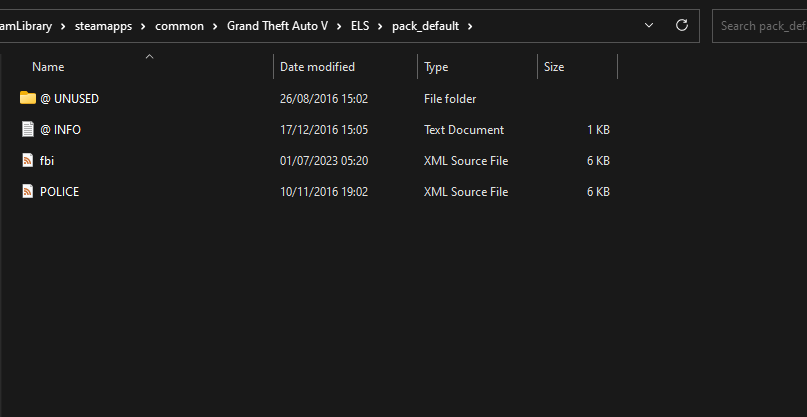The width and height of the screenshot is (807, 417).
Task: Click the POLICE XML file icon
Action: (x=28, y=191)
